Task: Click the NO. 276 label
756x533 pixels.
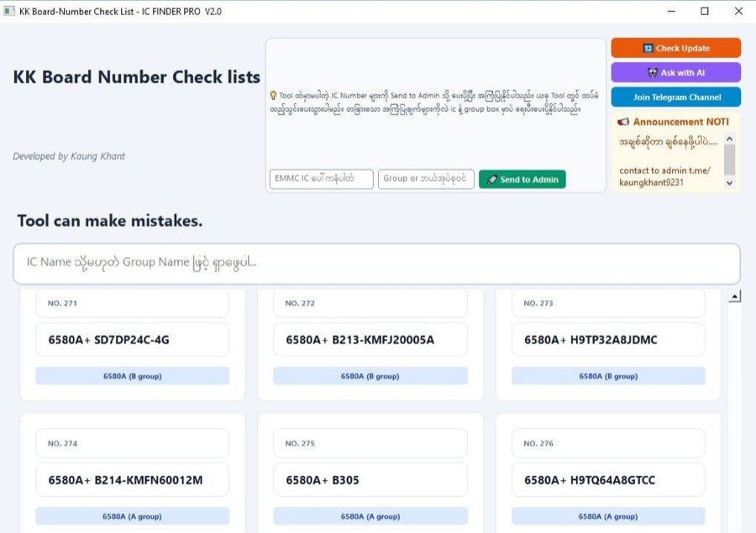Action: pos(538,443)
